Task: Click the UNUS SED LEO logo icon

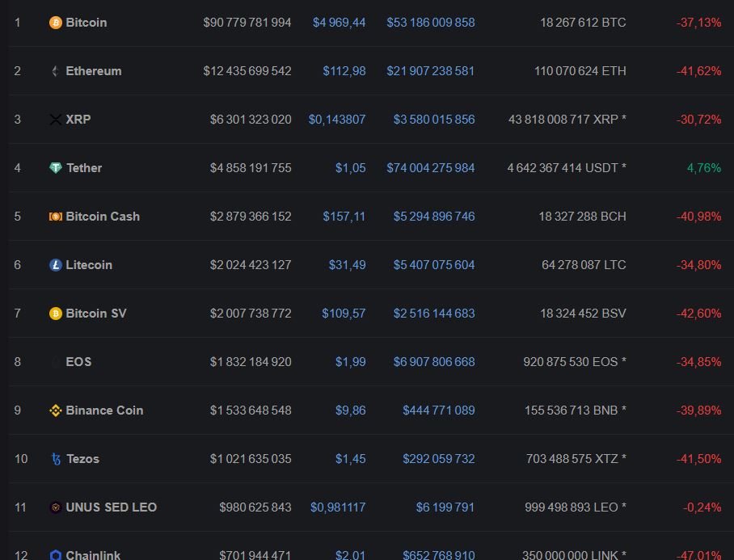Action: click(54, 507)
